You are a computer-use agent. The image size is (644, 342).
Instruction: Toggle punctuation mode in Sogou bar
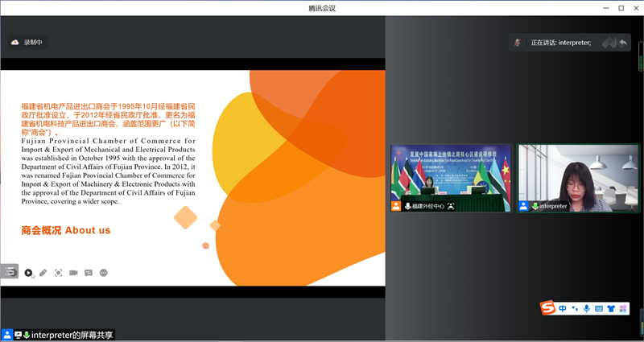(575, 308)
